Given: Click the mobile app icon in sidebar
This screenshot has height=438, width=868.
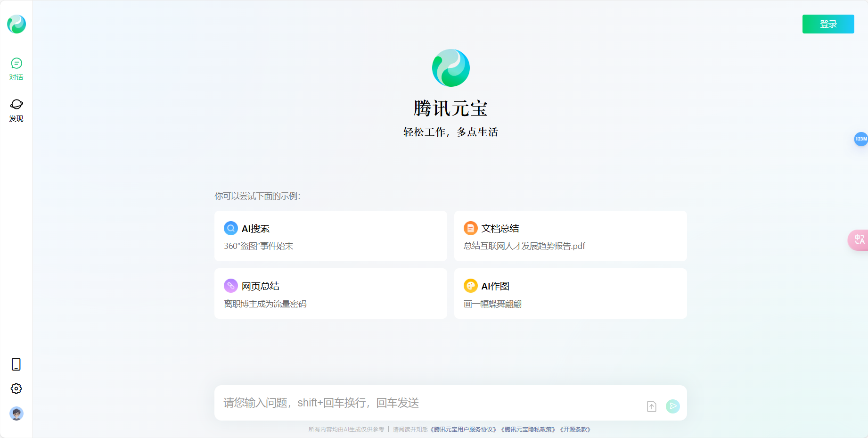Looking at the screenshot, I should point(16,364).
